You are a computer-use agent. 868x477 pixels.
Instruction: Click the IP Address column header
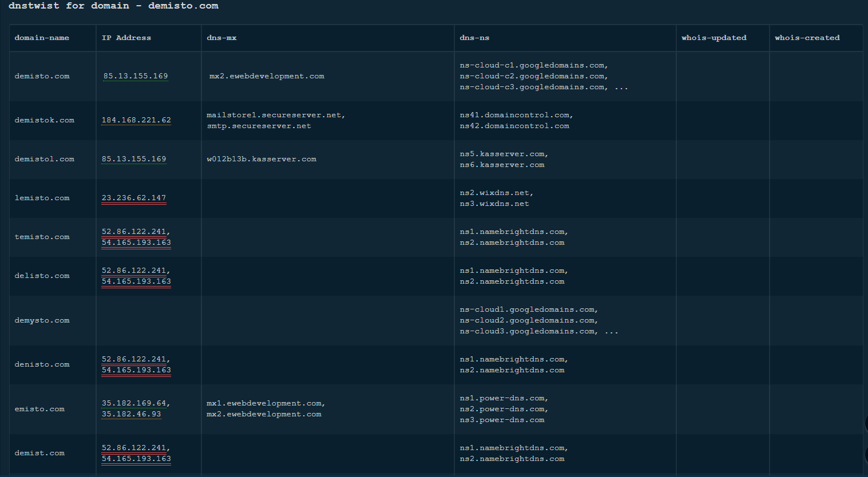pyautogui.click(x=126, y=38)
